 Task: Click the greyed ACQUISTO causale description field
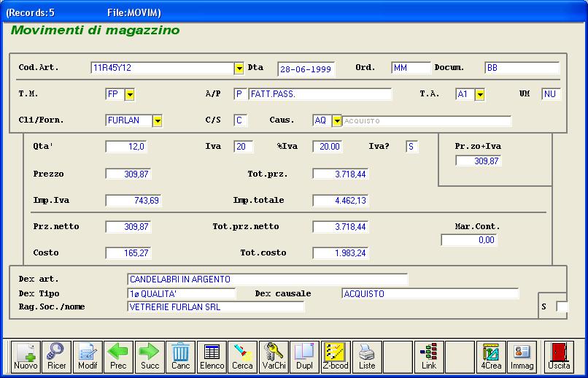pyautogui.click(x=427, y=121)
